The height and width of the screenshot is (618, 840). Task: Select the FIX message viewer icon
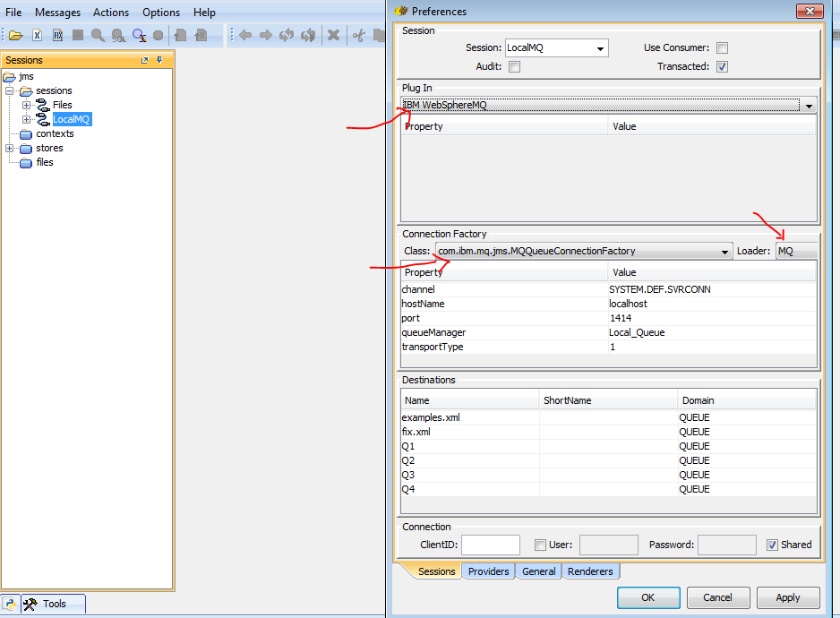tap(57, 35)
